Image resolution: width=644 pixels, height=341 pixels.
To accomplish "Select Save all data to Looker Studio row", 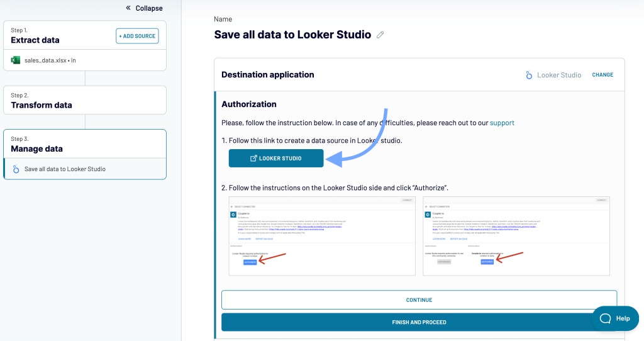I will coord(85,169).
